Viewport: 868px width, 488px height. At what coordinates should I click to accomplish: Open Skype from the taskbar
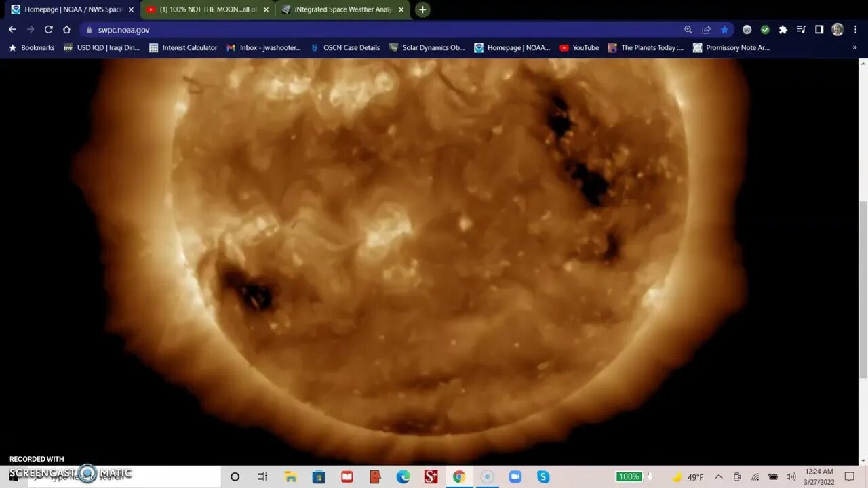pos(543,477)
